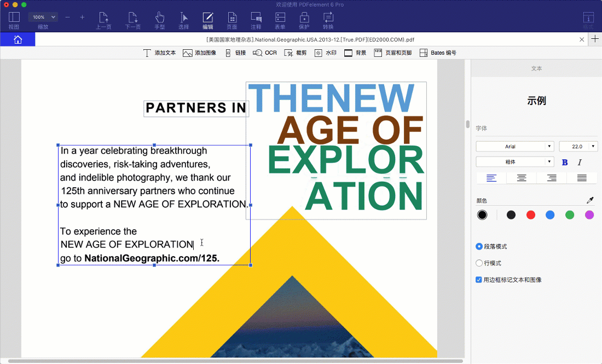Click the vertical scrollbar handle beside document

pos(467,124)
